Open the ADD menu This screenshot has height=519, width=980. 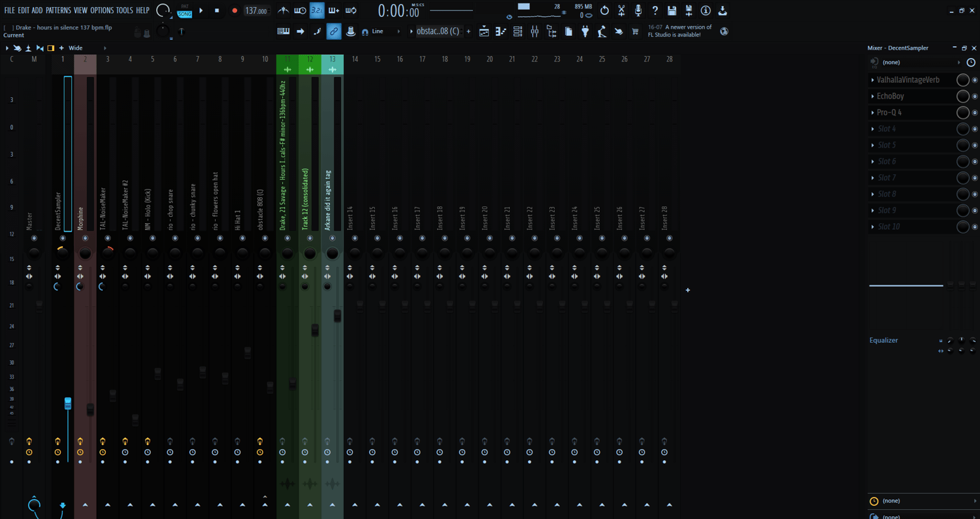(x=37, y=10)
